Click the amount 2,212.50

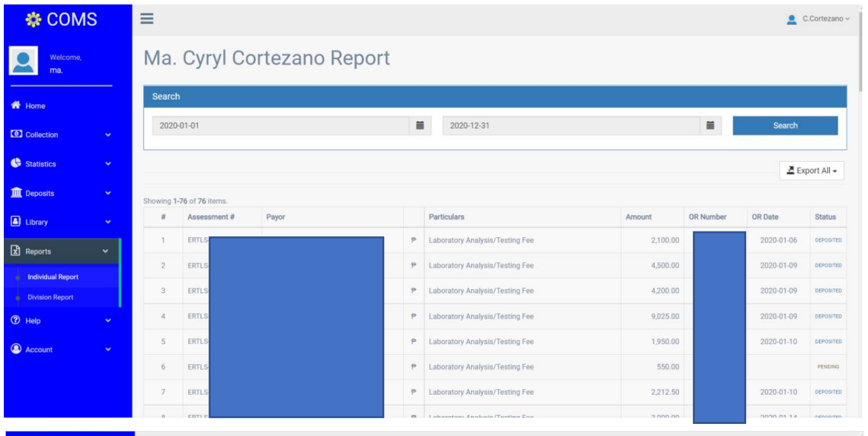point(664,392)
